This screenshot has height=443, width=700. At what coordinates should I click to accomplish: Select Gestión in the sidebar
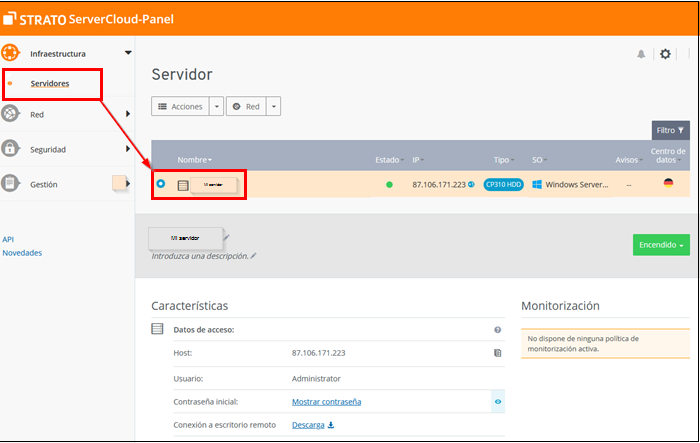coord(43,184)
